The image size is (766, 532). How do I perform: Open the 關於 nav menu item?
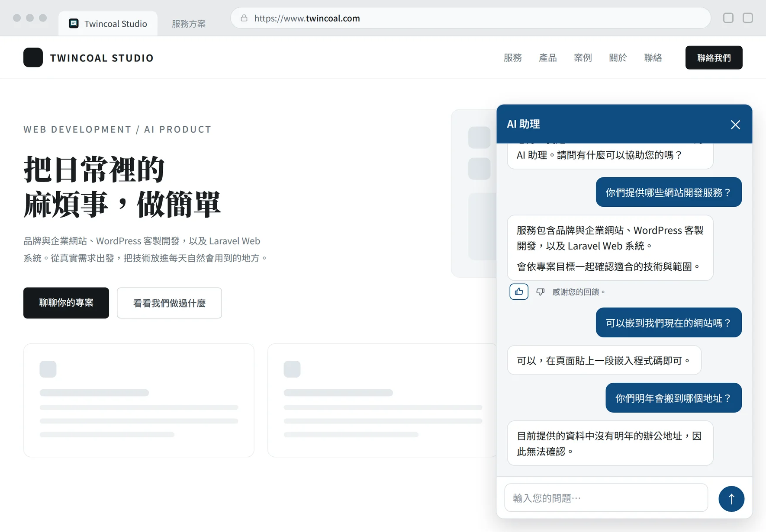pyautogui.click(x=618, y=58)
